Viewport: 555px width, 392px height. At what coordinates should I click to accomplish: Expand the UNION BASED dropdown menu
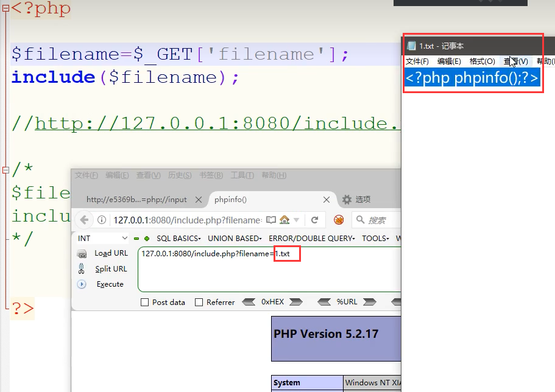coord(235,239)
